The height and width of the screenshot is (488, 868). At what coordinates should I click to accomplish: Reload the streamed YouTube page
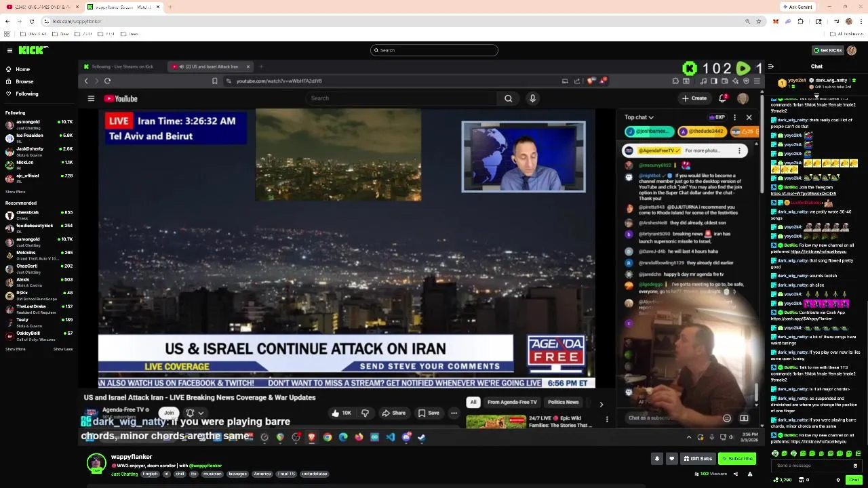coord(107,81)
